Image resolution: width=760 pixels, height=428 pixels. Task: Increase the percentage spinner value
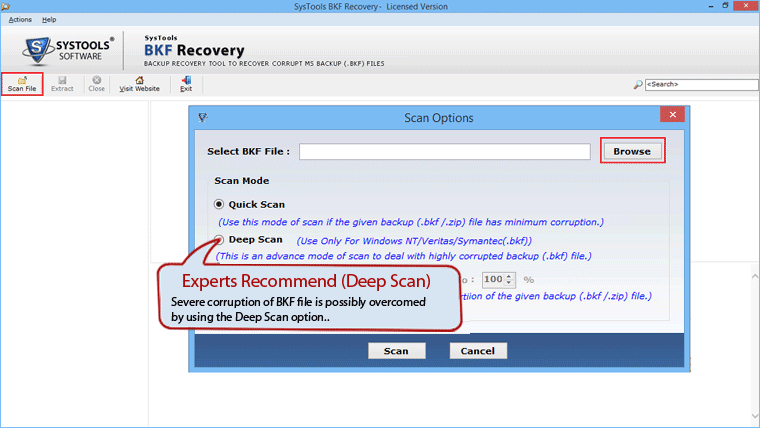click(509, 276)
